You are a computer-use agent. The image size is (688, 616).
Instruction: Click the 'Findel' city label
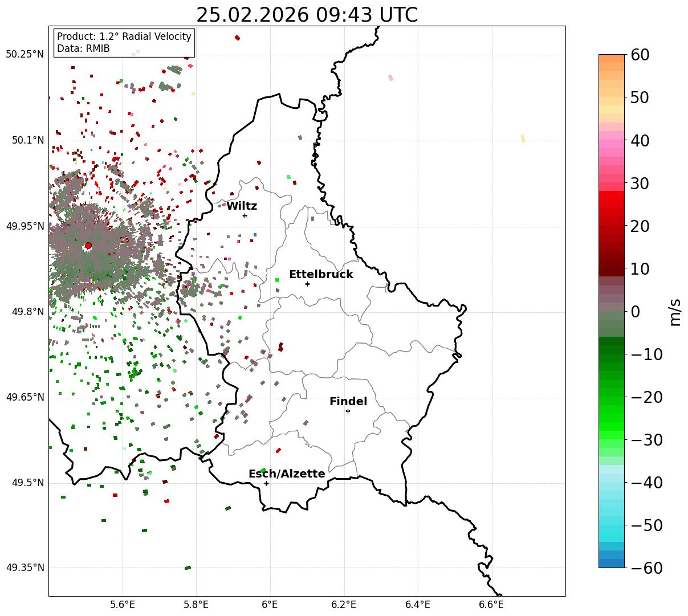(x=348, y=401)
